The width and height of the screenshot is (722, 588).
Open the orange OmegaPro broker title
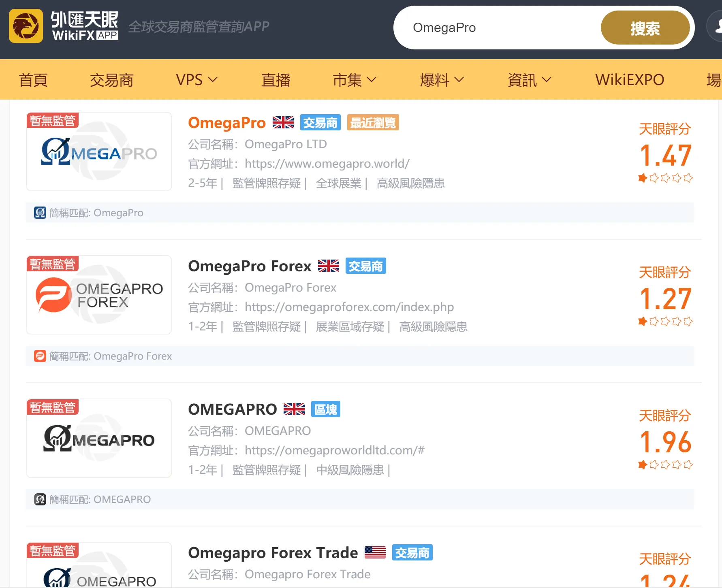coord(227,122)
